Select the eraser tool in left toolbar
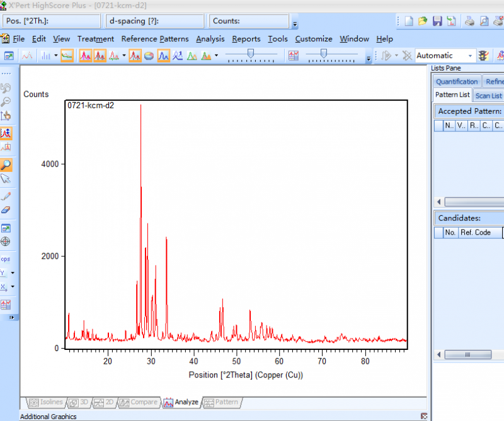 point(6,210)
